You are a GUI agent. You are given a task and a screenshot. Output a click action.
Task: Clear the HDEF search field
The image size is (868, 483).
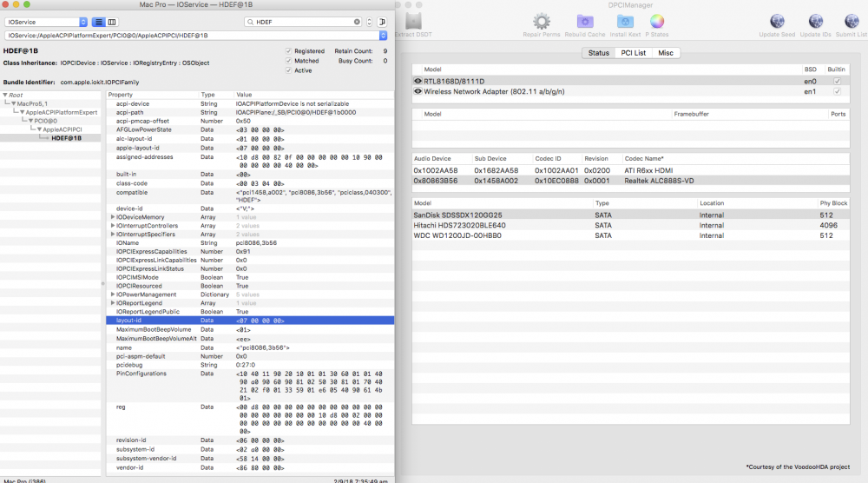pos(357,23)
